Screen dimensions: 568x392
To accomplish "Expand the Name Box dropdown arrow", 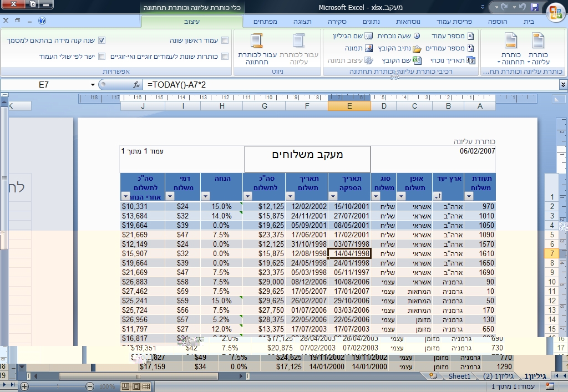I will pyautogui.click(x=93, y=85).
